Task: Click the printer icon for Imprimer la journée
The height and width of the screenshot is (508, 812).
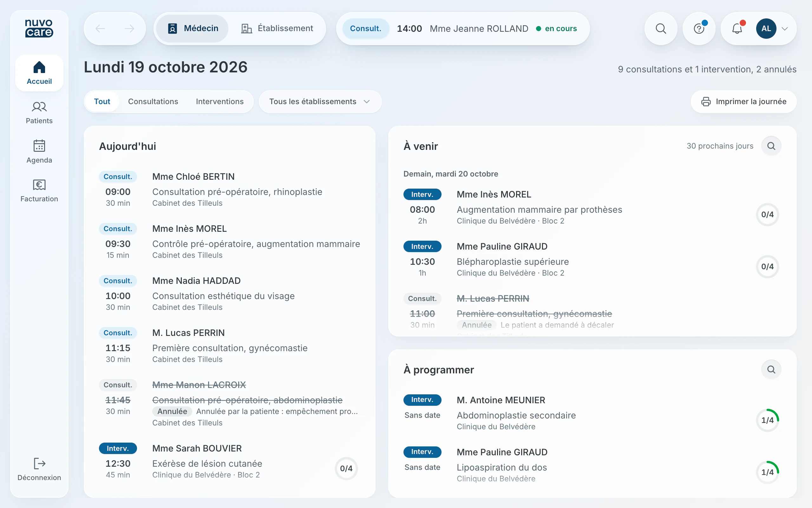Action: (706, 102)
